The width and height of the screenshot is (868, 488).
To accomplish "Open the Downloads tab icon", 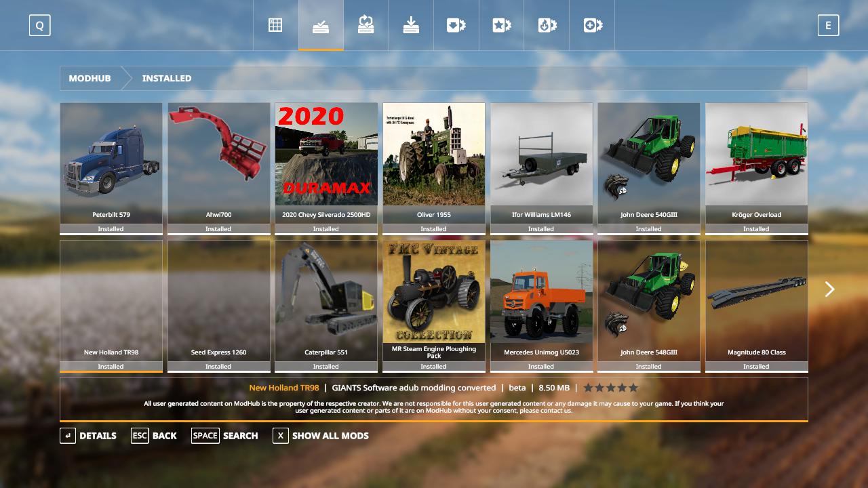I will point(411,26).
